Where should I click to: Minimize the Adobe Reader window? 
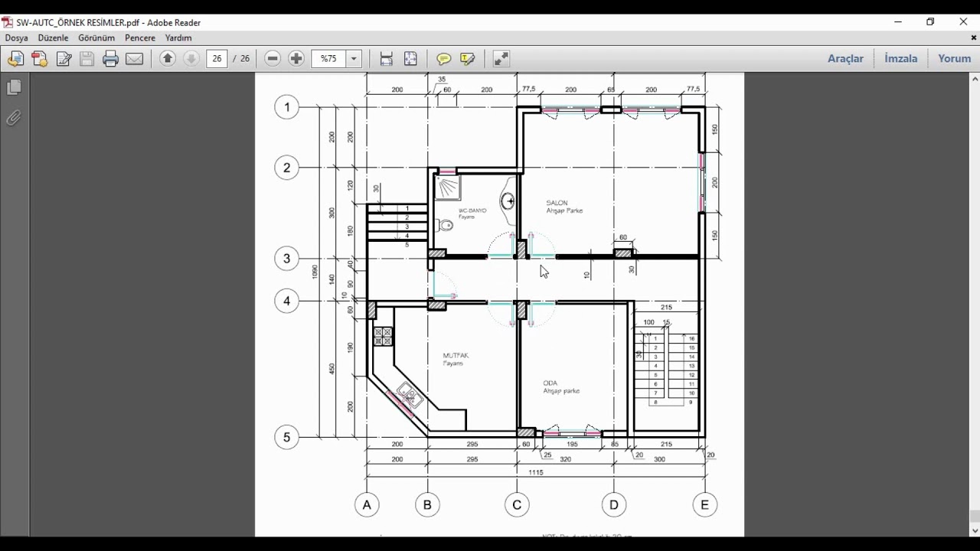pyautogui.click(x=898, y=21)
